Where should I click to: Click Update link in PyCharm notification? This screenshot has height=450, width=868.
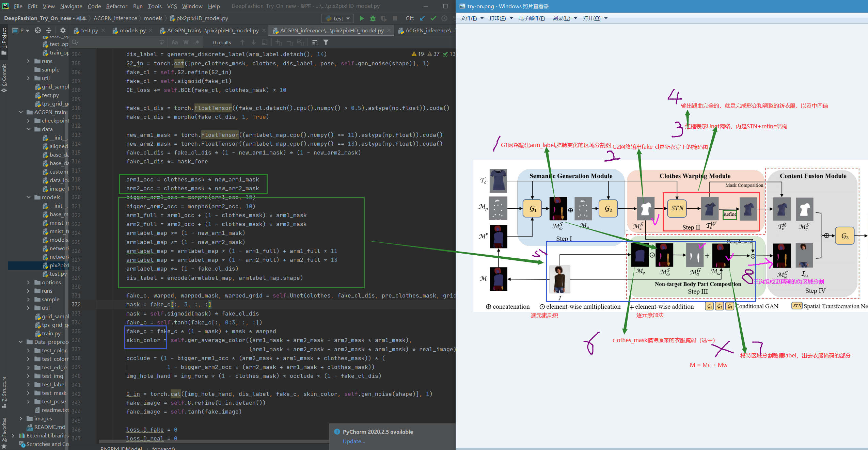[354, 441]
